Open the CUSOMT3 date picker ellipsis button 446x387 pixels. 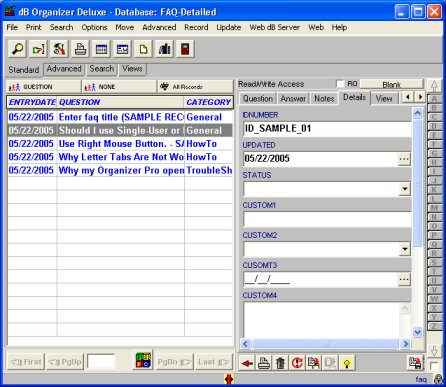point(404,279)
